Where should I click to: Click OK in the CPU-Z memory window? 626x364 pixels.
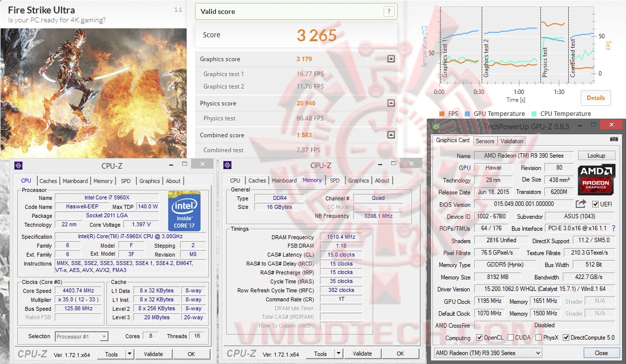click(400, 354)
